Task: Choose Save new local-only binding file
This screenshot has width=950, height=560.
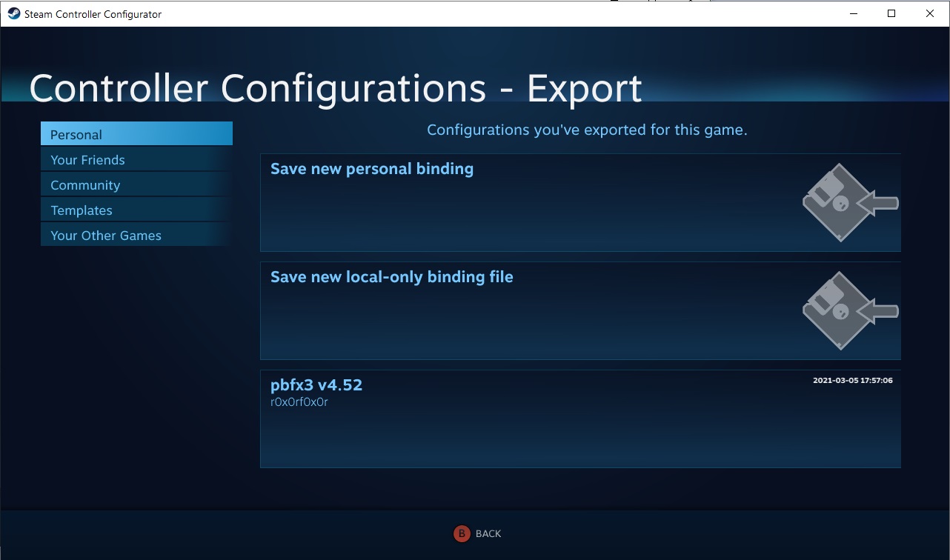Action: [x=580, y=310]
